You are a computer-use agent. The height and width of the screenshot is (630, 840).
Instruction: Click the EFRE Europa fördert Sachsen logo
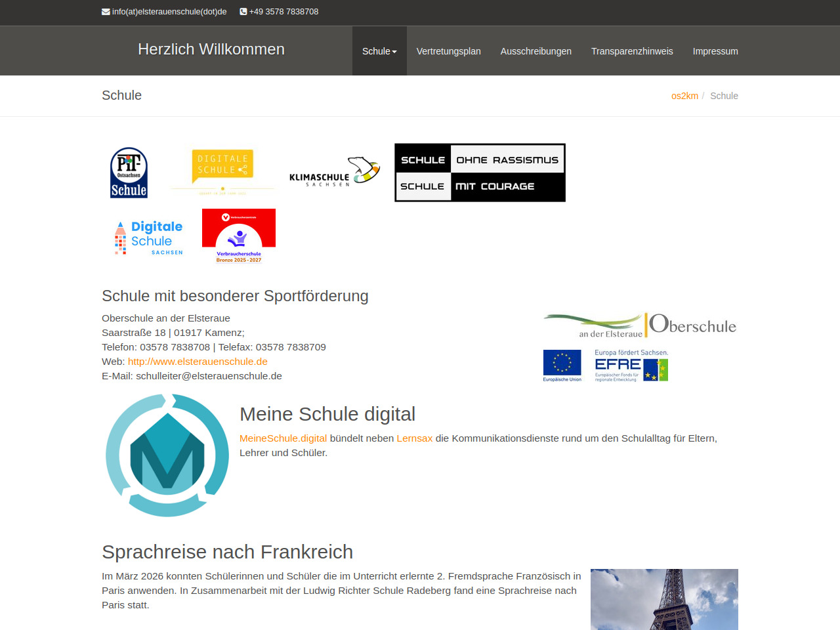[x=631, y=366]
